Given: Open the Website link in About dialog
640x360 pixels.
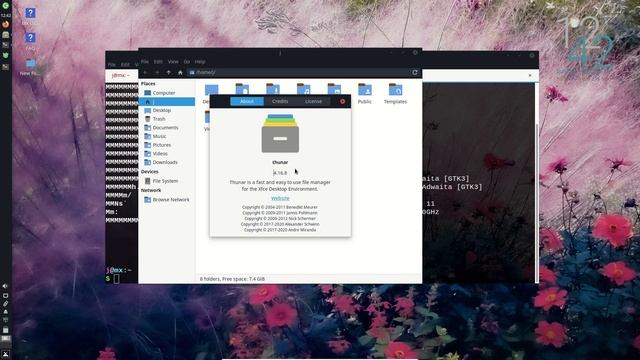Looking at the screenshot, I should [x=280, y=198].
